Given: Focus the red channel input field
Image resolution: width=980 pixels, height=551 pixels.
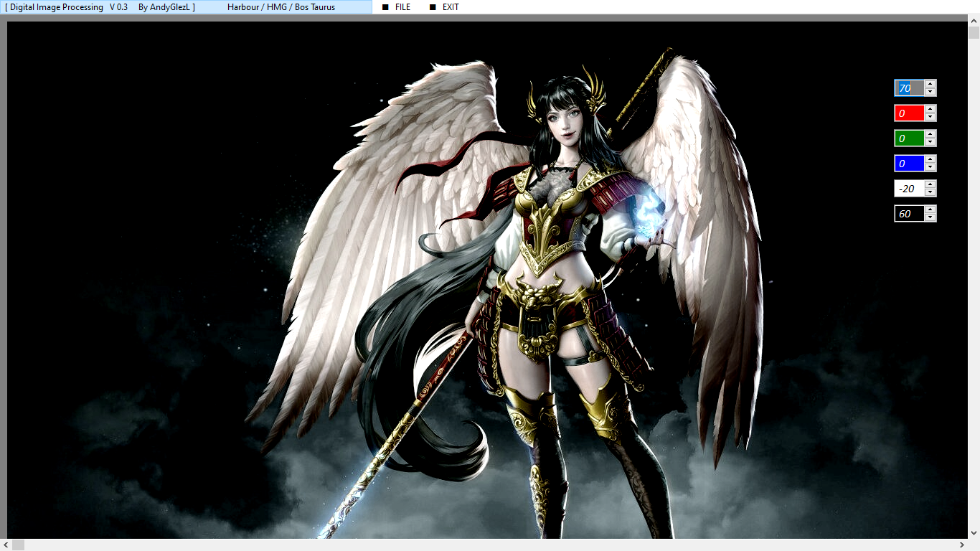Looking at the screenshot, I should pos(909,113).
